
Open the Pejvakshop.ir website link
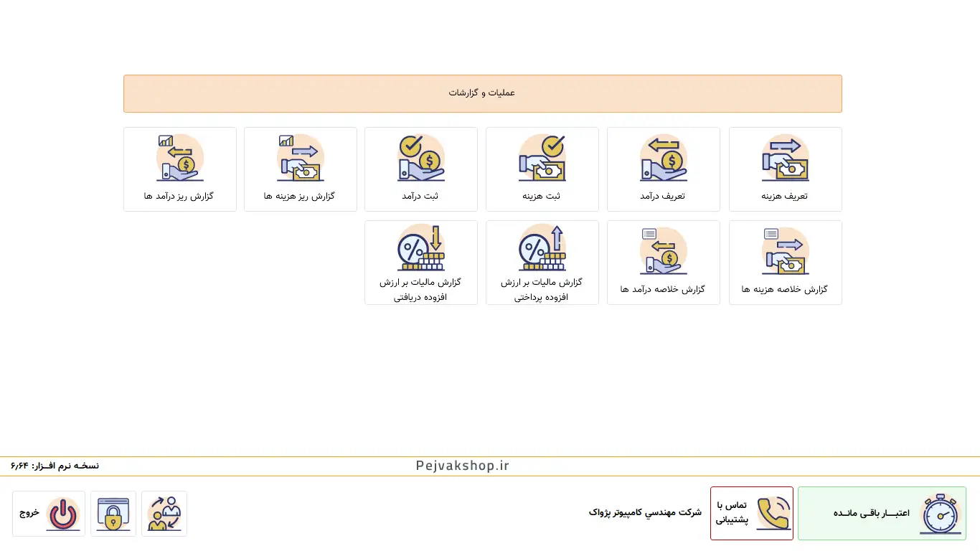(462, 466)
